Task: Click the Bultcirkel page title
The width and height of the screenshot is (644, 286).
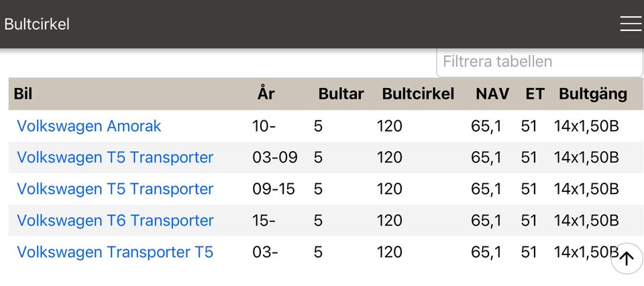Action: tap(37, 24)
